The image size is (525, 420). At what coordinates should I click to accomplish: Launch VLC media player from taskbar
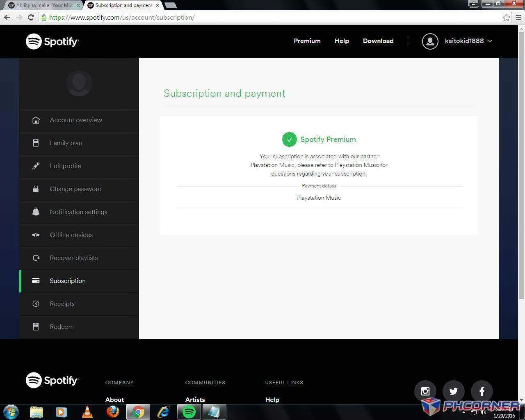(x=87, y=412)
